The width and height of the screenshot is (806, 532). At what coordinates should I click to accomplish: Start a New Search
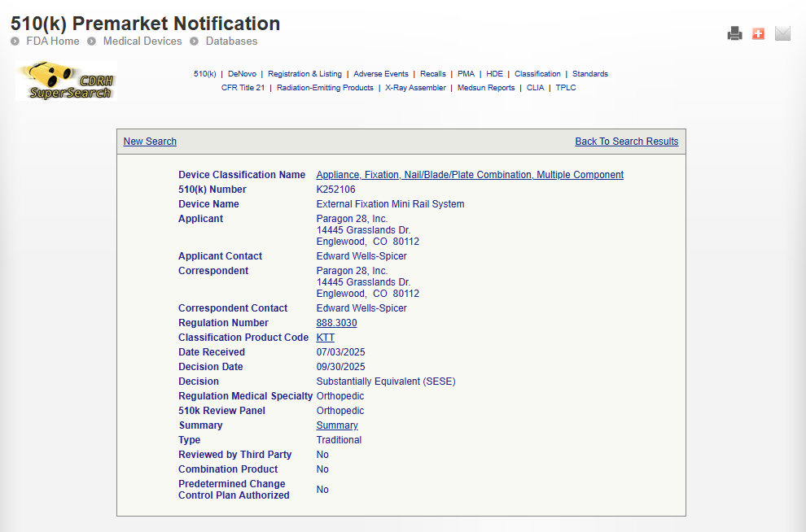click(150, 142)
